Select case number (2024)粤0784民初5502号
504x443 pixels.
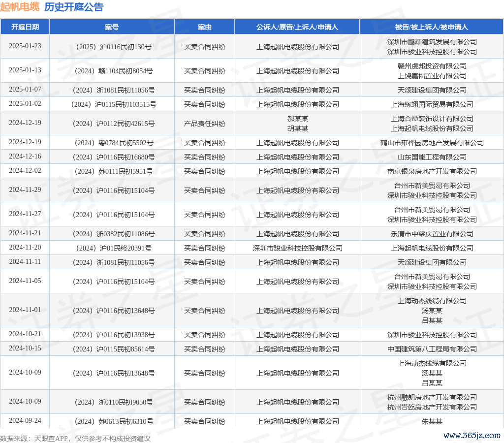click(114, 143)
